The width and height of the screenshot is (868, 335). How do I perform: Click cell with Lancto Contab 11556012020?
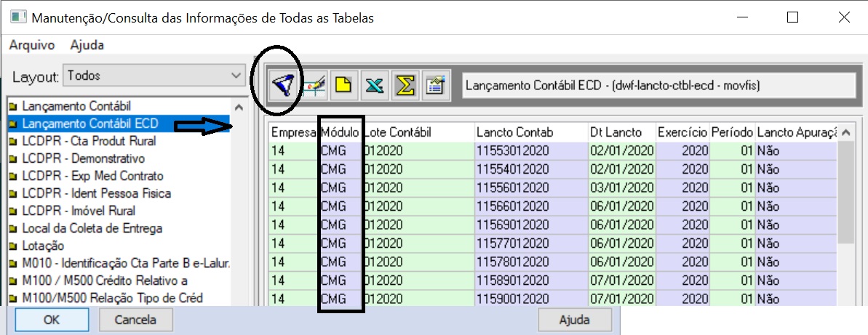coord(531,188)
